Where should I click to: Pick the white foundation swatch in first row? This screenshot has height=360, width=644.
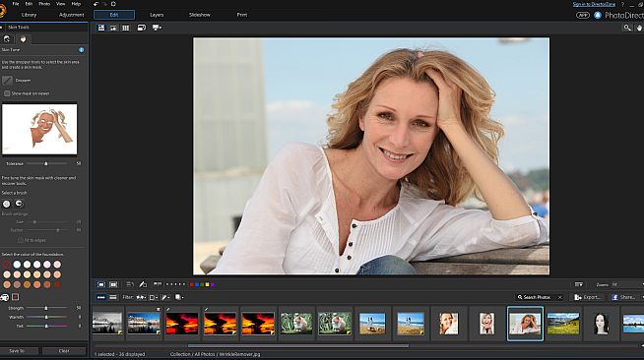tap(17, 265)
